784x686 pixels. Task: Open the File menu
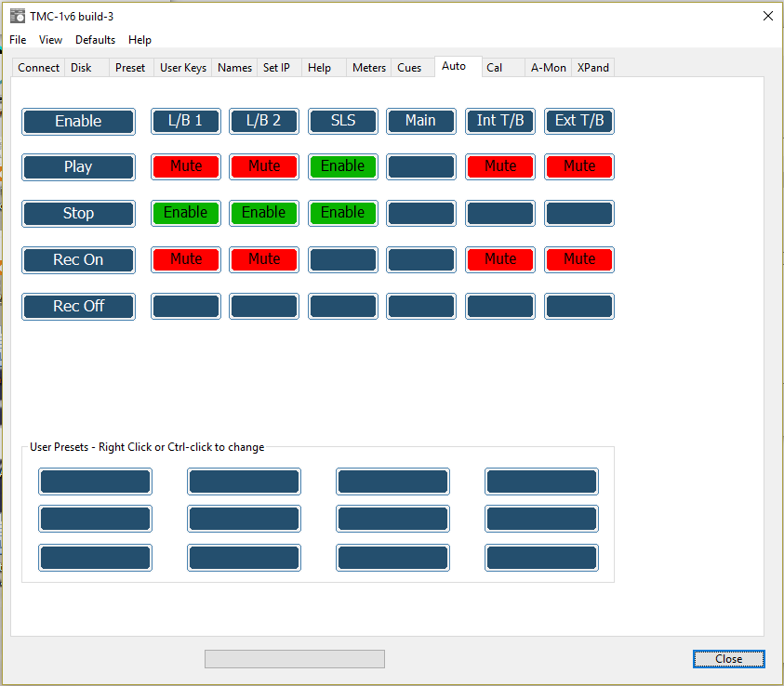18,40
